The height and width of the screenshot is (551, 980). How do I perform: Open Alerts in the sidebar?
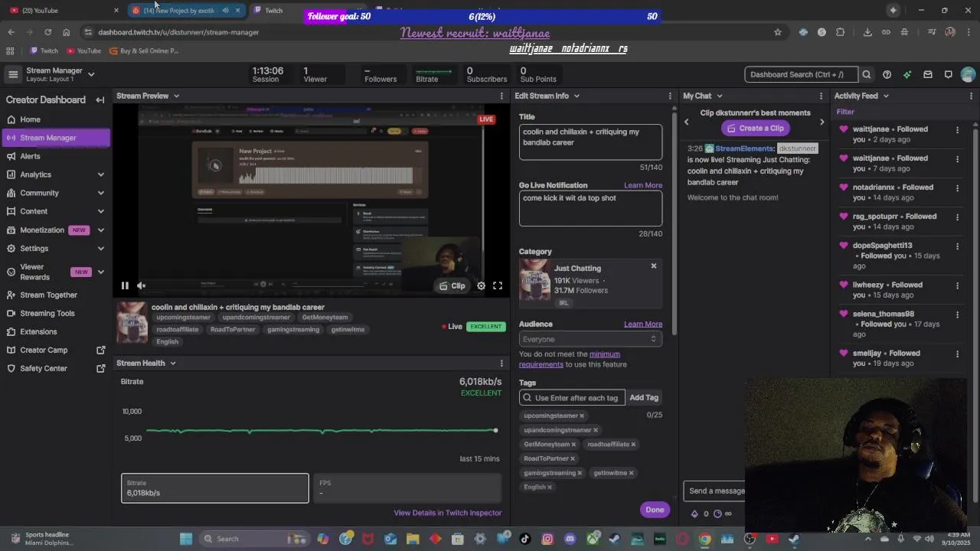click(30, 156)
